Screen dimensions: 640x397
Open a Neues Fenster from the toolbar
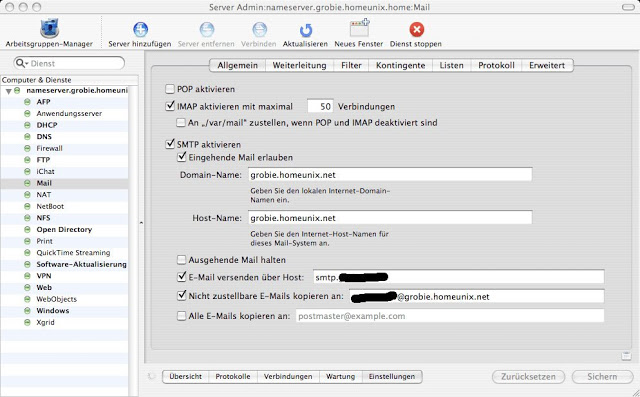click(x=359, y=29)
